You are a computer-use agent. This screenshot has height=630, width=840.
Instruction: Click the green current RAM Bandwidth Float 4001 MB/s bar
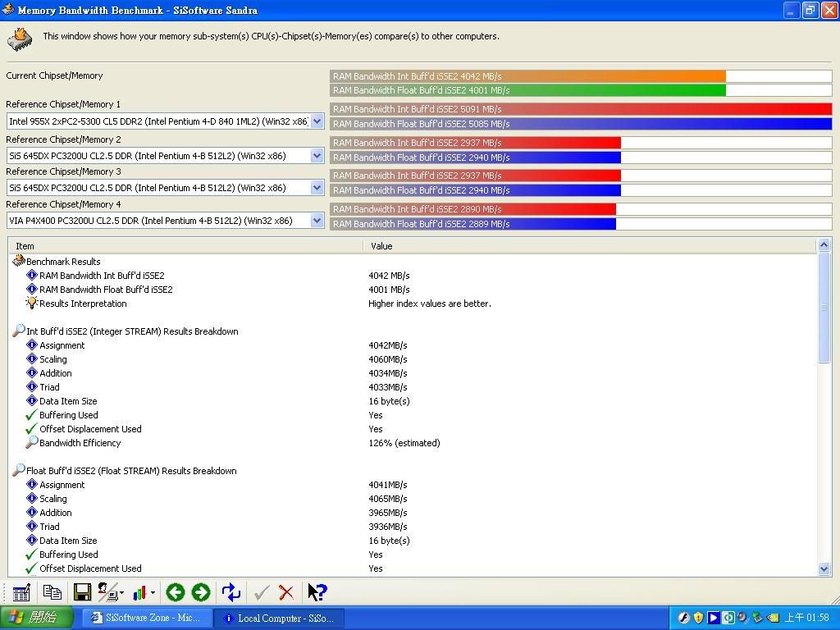[528, 90]
